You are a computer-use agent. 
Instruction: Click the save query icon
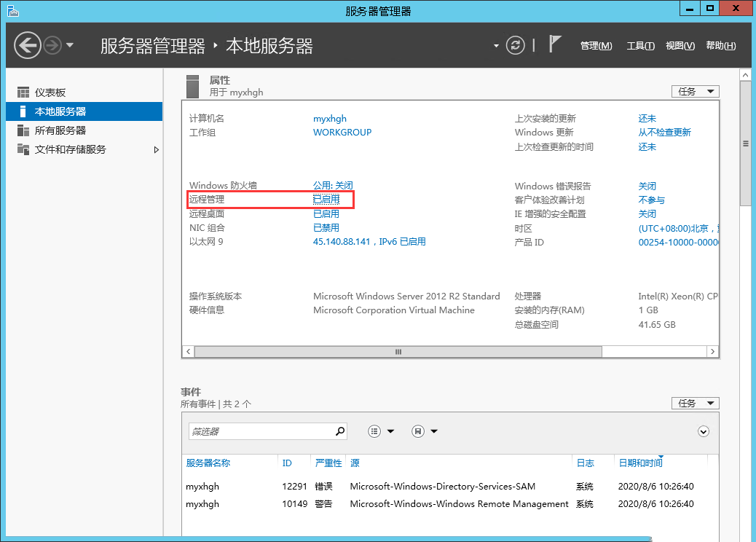coord(418,431)
